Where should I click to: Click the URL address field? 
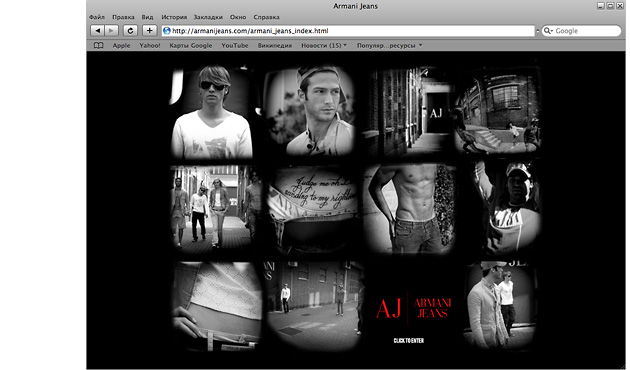coord(348,31)
